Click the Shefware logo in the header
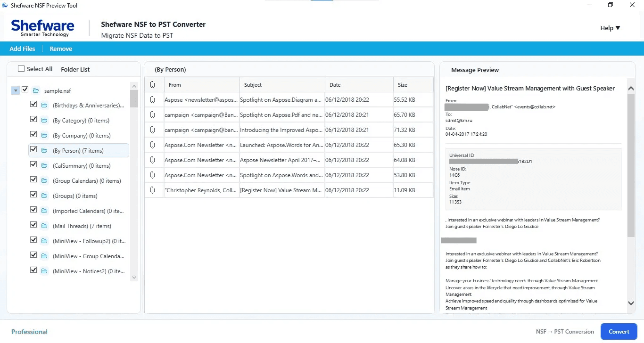Image resolution: width=644 pixels, height=343 pixels. [42, 28]
